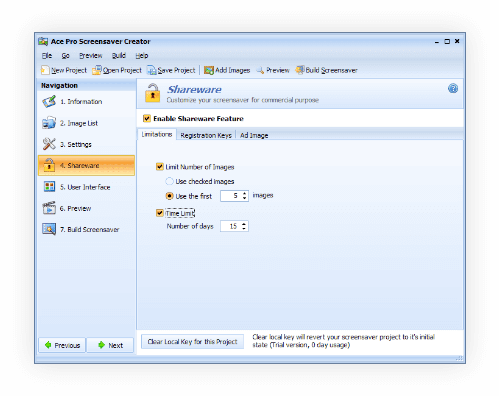Click the Add Images toolbar icon

point(209,70)
